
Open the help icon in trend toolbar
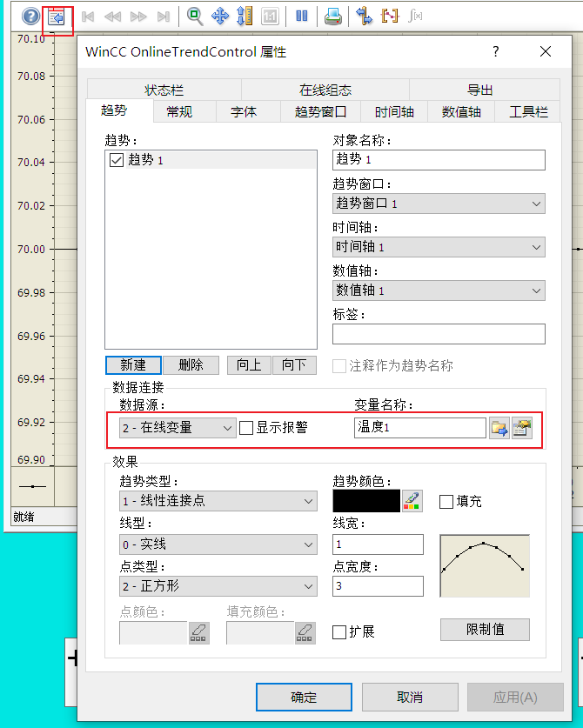[30, 17]
